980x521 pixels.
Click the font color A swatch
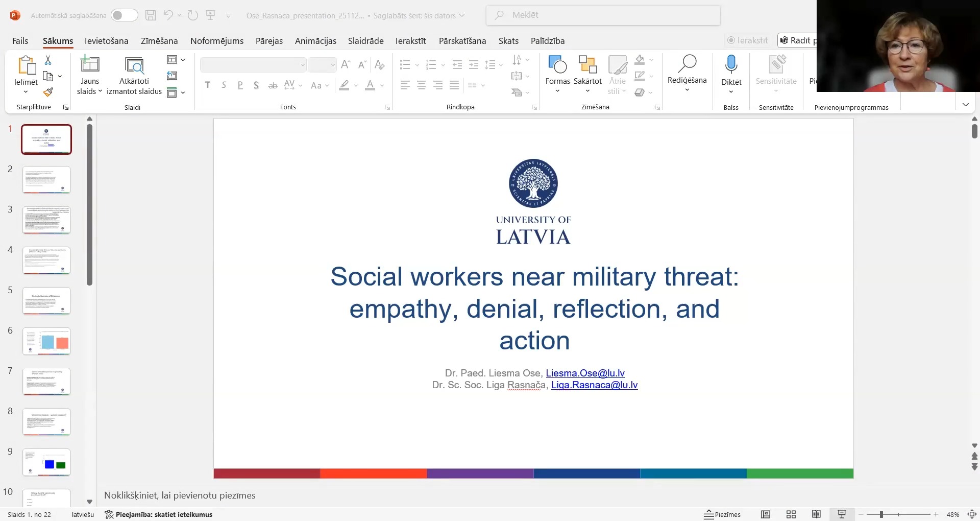(x=370, y=85)
